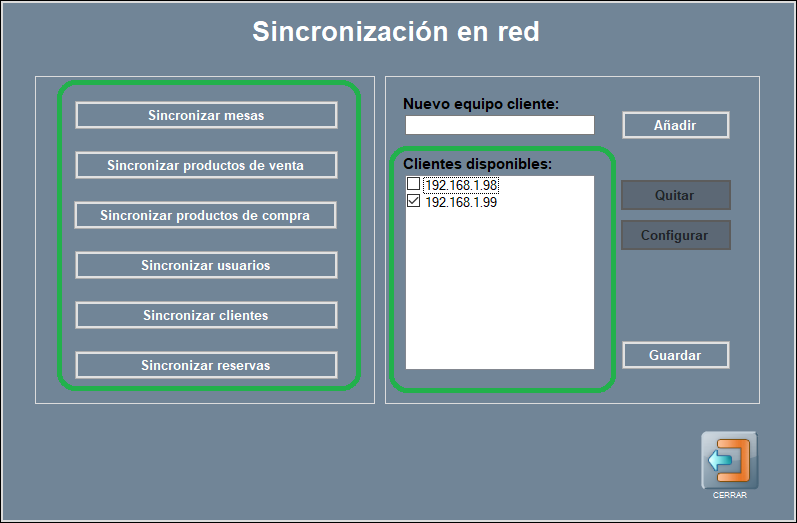Start Sincronizar productos de compra
The image size is (797, 523).
(205, 215)
